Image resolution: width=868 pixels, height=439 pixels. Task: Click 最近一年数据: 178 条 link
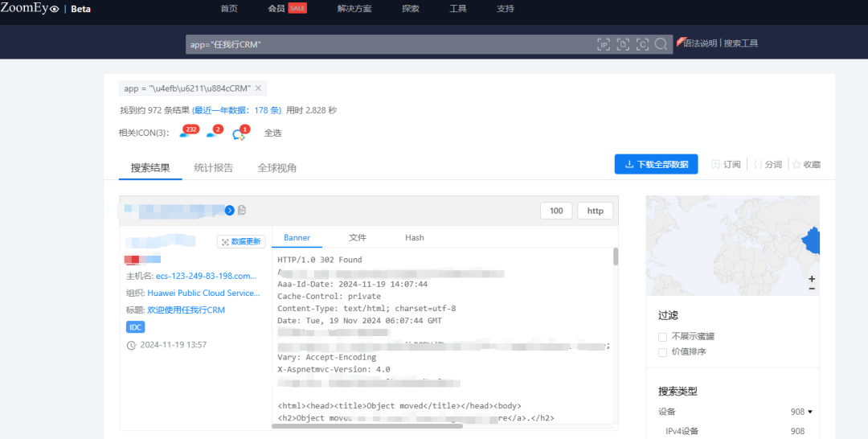coord(237,110)
